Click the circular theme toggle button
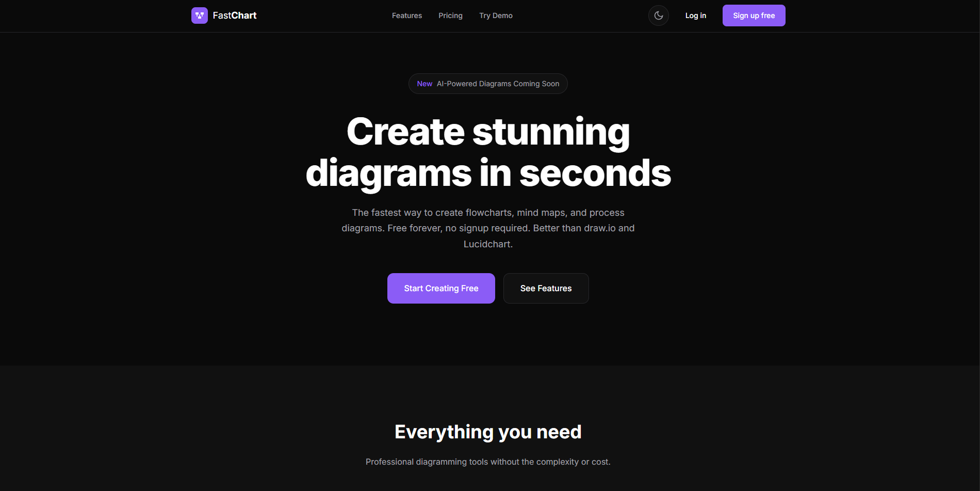Viewport: 980px width, 491px height. pos(658,15)
